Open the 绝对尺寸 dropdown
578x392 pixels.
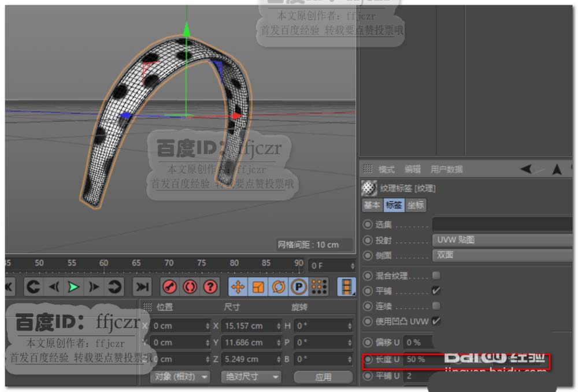point(251,376)
